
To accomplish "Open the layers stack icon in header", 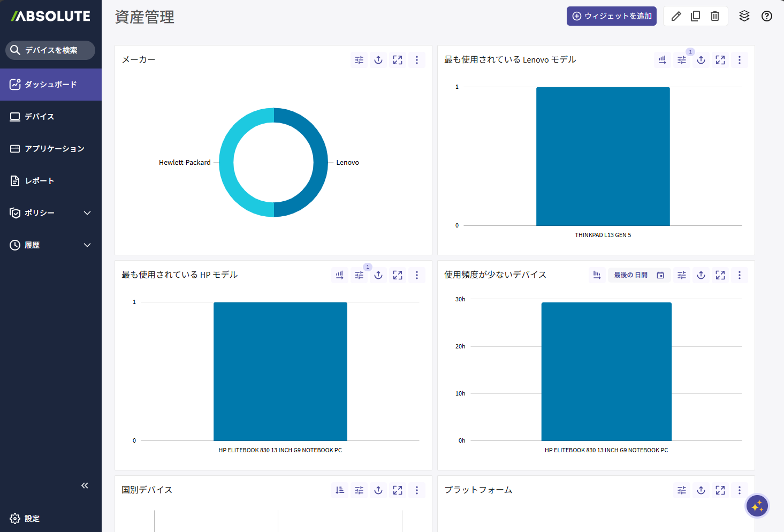I will click(744, 16).
